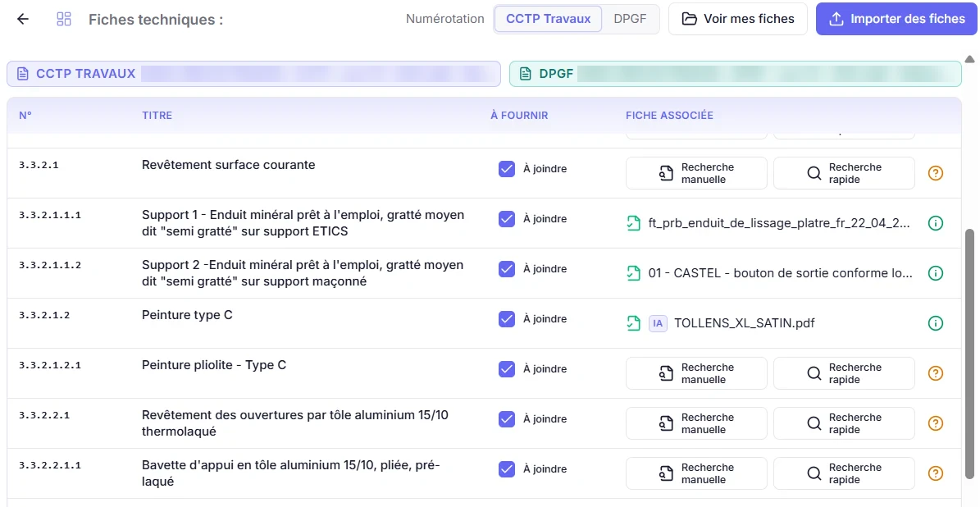Image resolution: width=980 pixels, height=507 pixels.
Task: Open help icon for Revêtement surface courante
Action: pyautogui.click(x=935, y=173)
